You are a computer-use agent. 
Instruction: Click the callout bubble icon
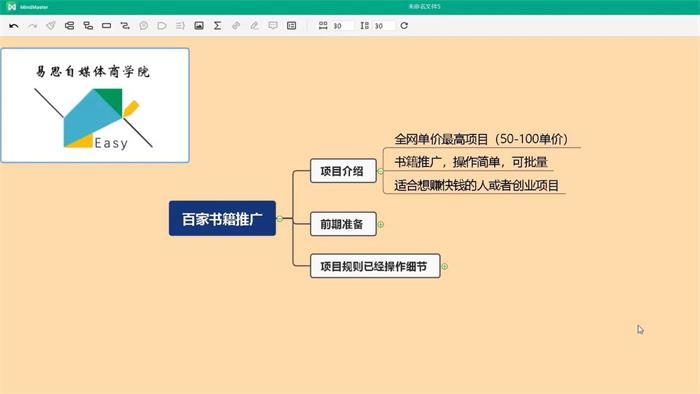(144, 26)
